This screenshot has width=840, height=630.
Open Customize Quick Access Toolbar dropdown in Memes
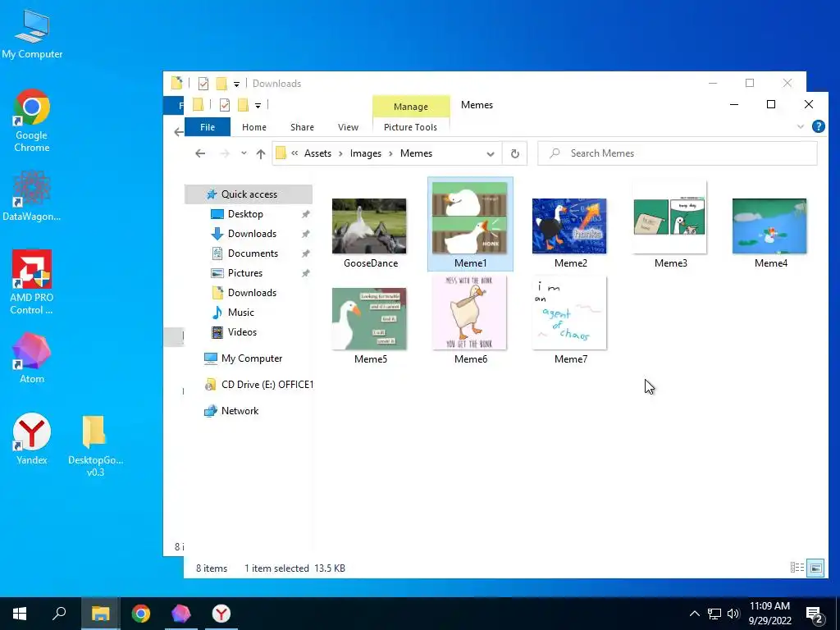pyautogui.click(x=258, y=106)
